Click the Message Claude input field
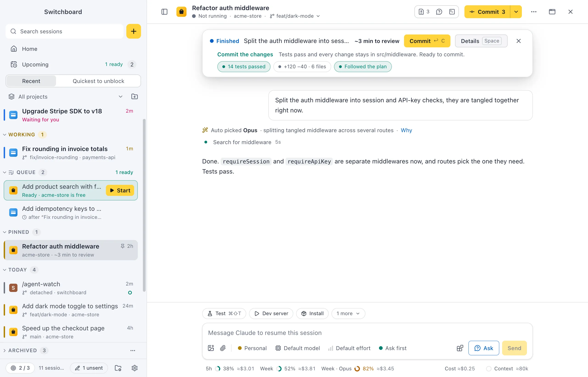The height and width of the screenshot is (377, 588). pos(367,333)
